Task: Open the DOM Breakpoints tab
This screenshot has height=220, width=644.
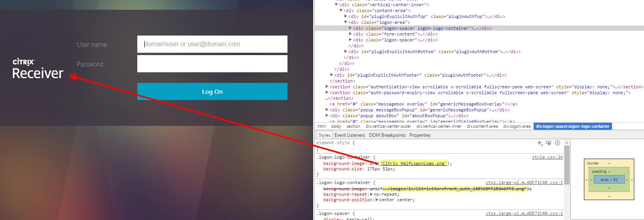Action: tap(387, 135)
